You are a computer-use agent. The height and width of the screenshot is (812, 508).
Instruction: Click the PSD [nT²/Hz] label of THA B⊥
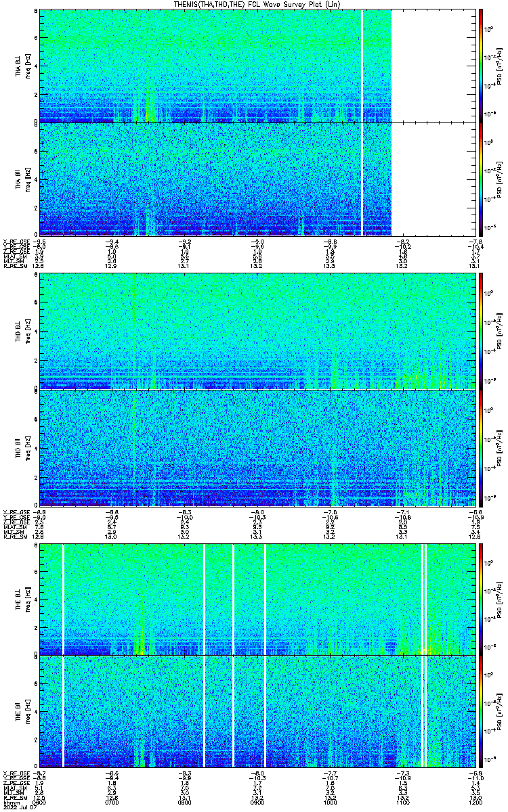pyautogui.click(x=500, y=66)
